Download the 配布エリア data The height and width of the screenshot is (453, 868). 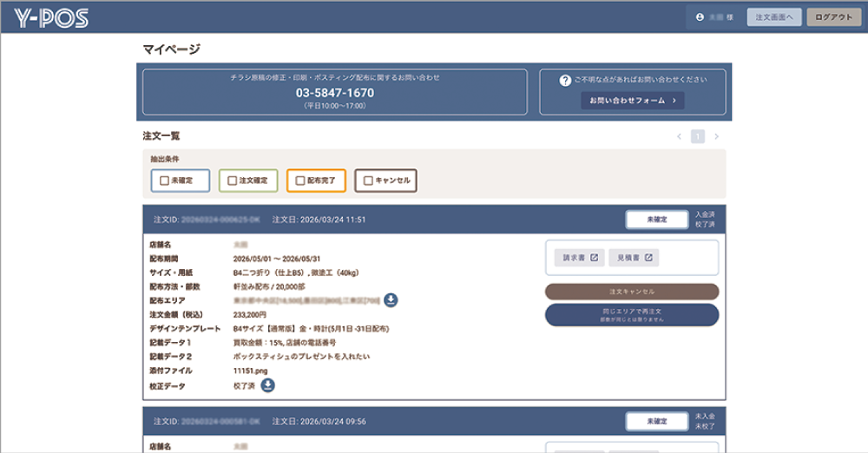coord(391,300)
